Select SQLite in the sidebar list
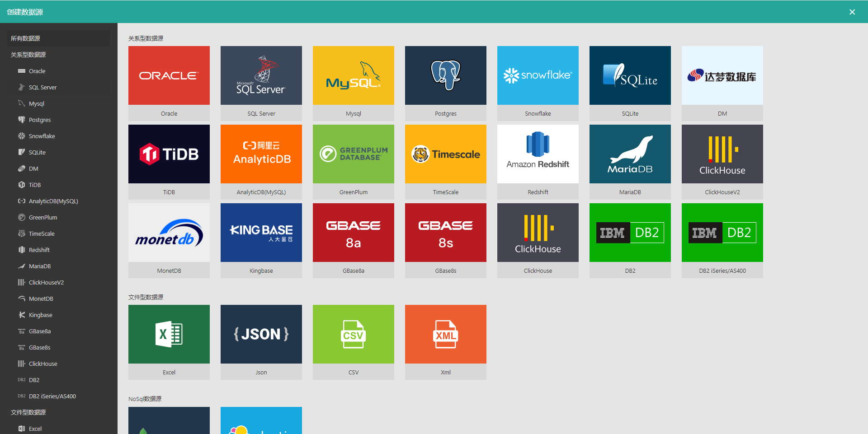 [x=59, y=152]
